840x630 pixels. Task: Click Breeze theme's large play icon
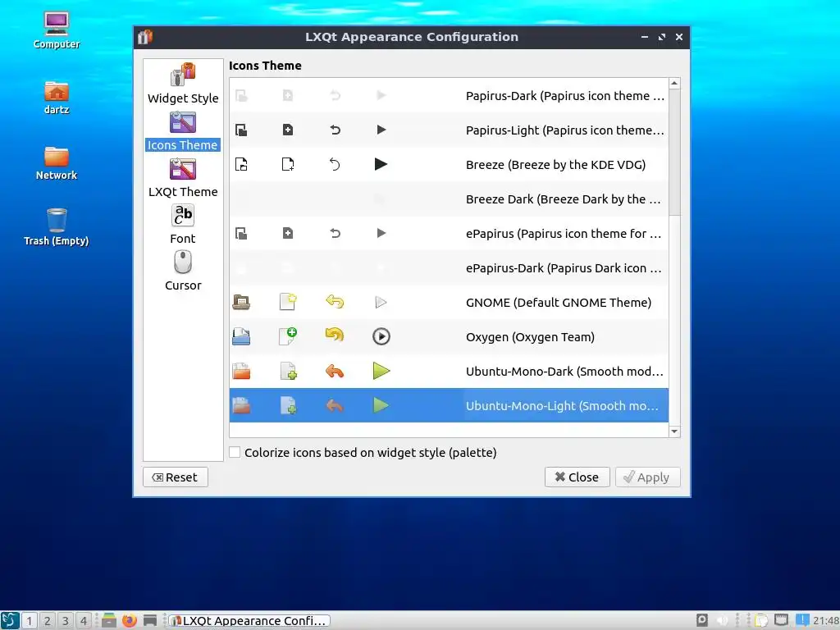(x=381, y=164)
